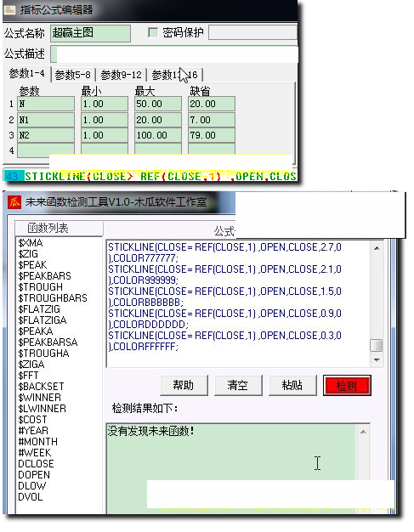Click the results area's scroll up arrow
Image resolution: width=414 pixels, height=532 pixels.
click(x=363, y=432)
